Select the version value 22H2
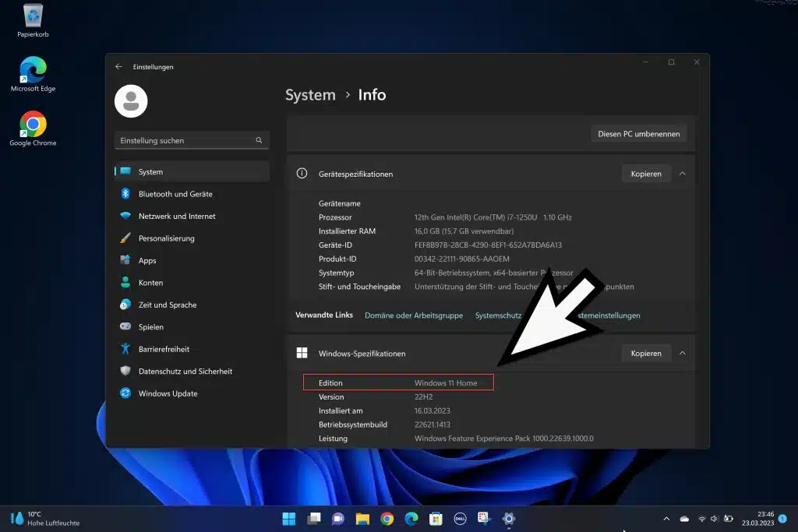The width and height of the screenshot is (798, 532). 423,396
